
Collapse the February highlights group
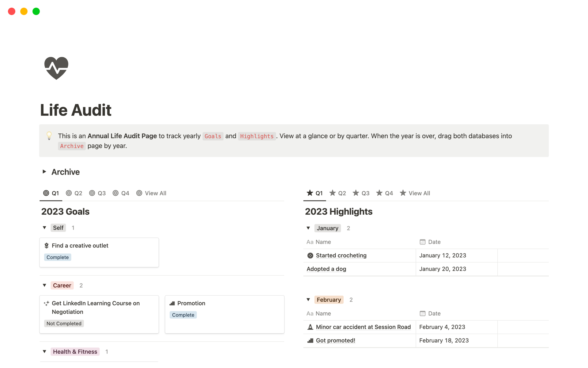click(308, 300)
